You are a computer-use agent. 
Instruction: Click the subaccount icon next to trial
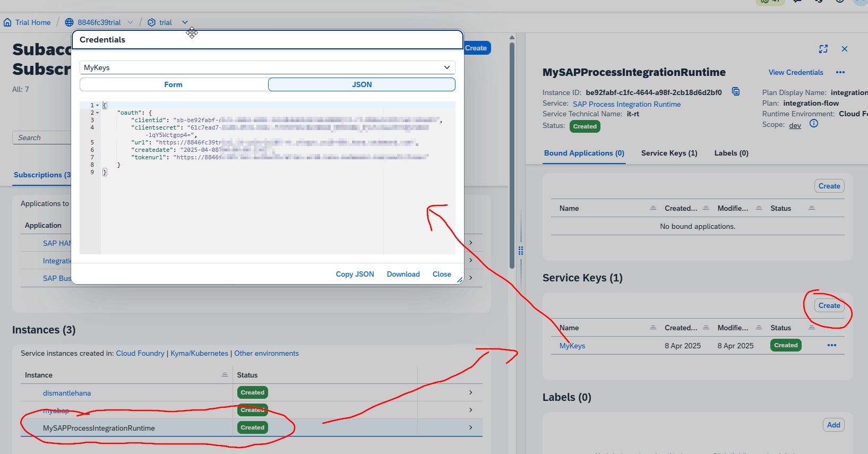click(x=151, y=22)
